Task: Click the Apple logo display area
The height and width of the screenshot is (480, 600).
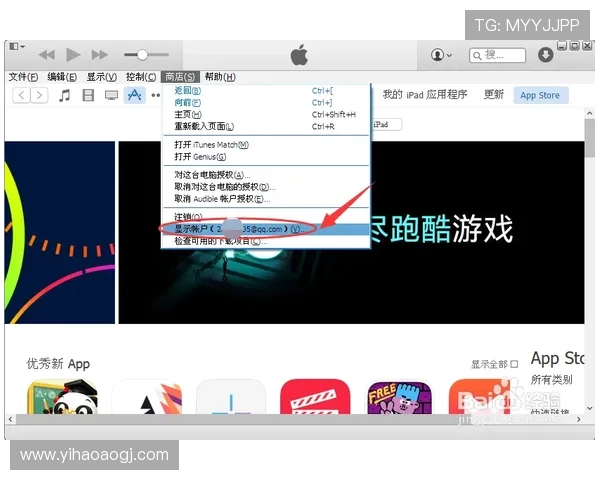Action: coord(299,55)
